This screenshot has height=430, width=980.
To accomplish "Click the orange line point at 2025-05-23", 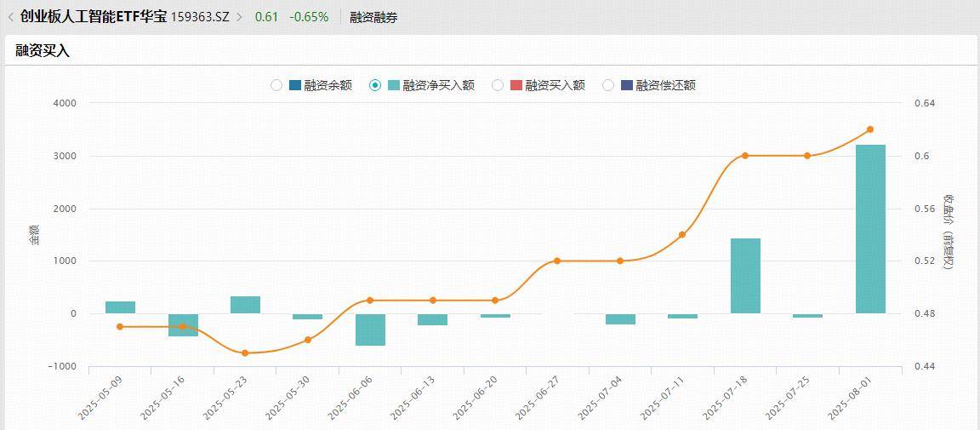I will (245, 353).
